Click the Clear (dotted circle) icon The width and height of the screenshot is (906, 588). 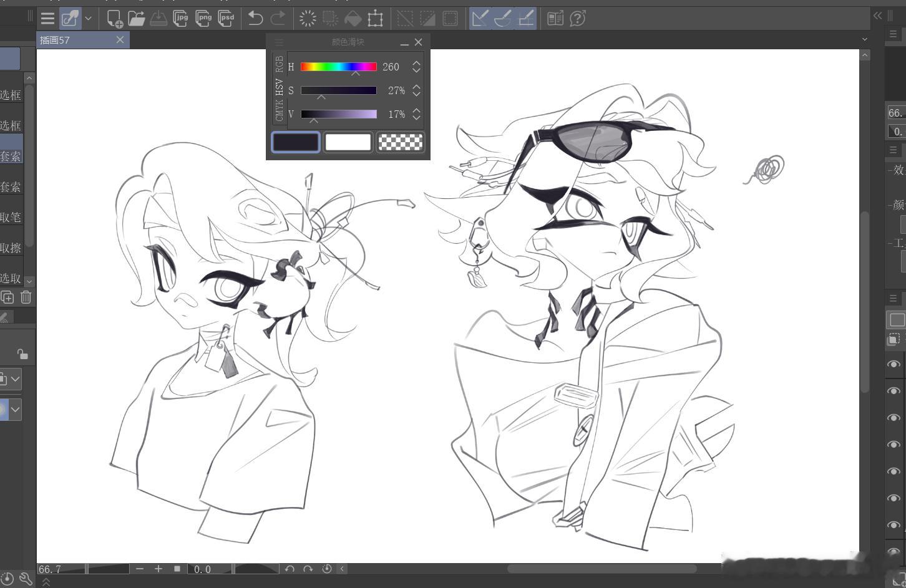pos(308,19)
